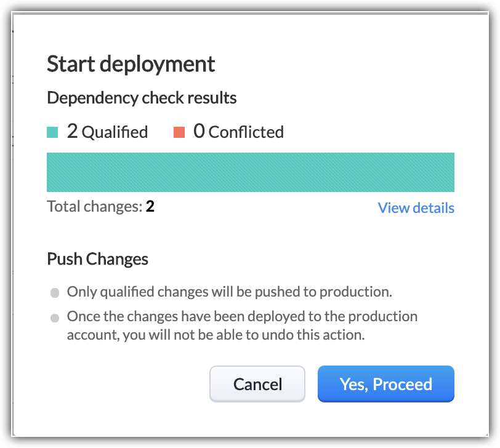
Task: Click the 'Once the changes have been deployed' line
Action: (242, 316)
